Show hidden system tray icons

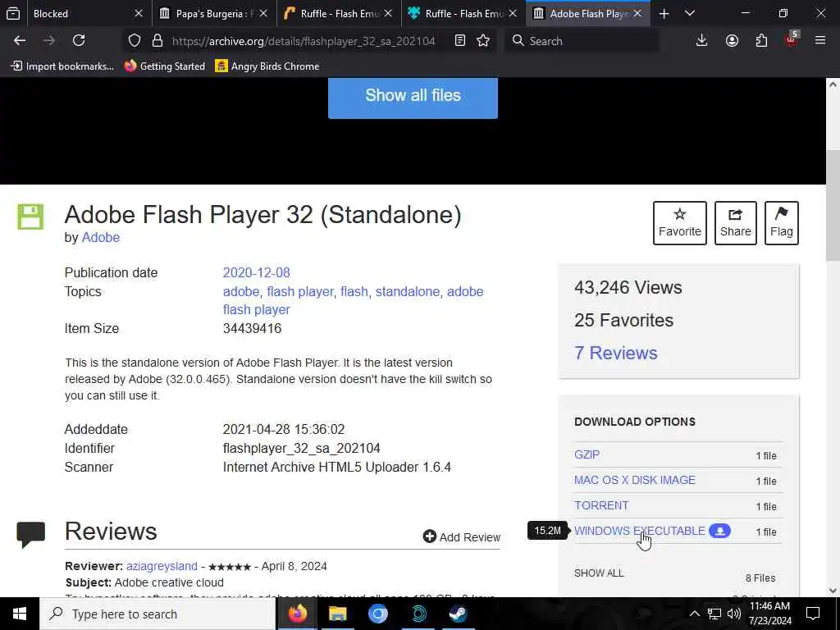pyautogui.click(x=694, y=614)
